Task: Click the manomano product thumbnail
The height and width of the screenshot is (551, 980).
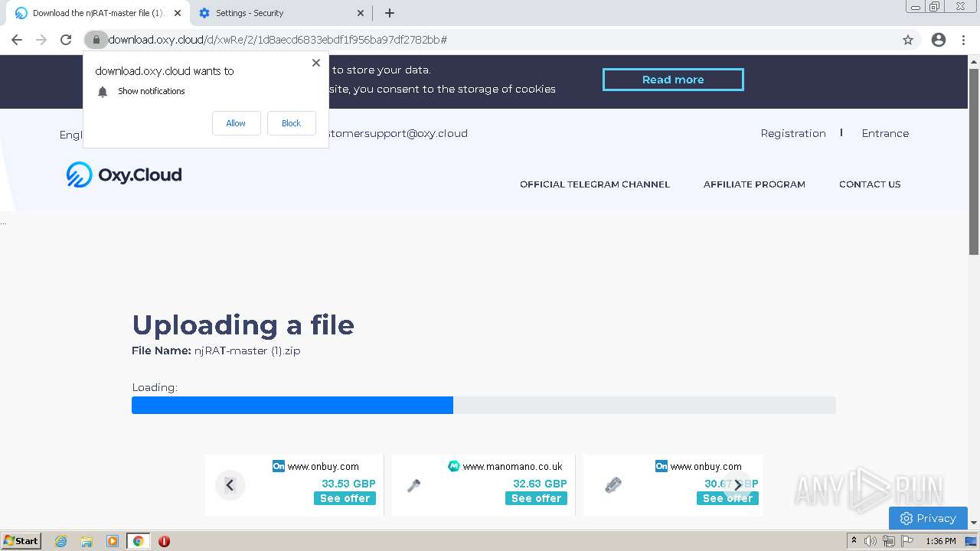Action: coord(413,485)
